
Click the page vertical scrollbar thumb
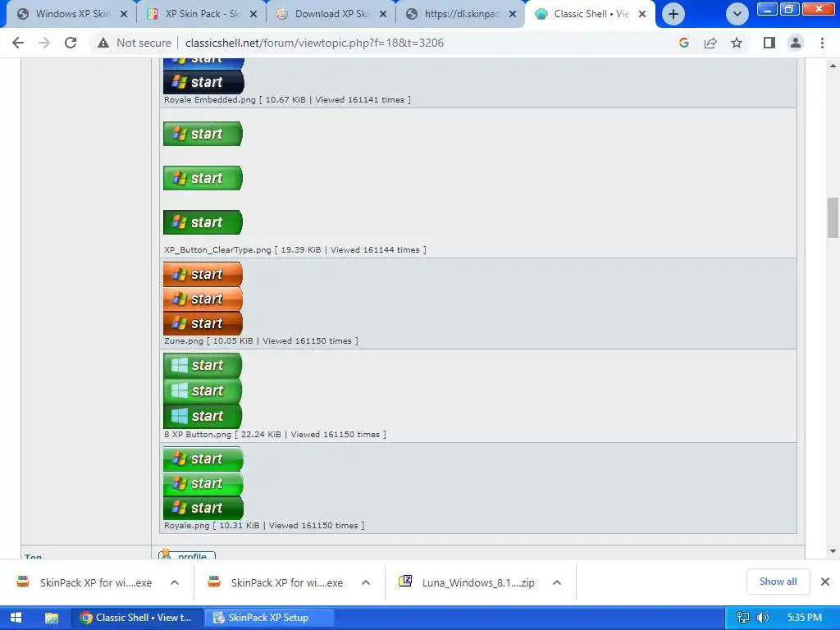pos(833,217)
